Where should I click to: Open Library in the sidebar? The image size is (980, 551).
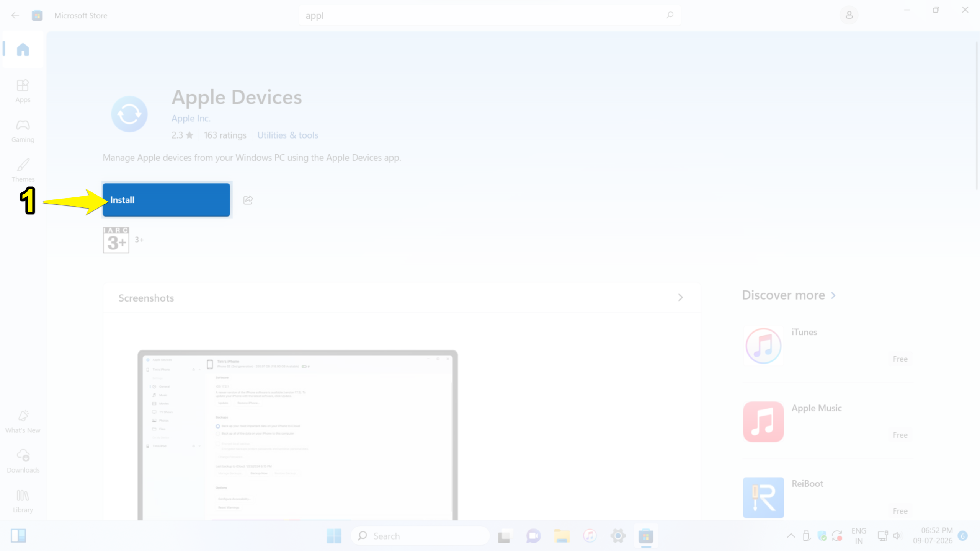23,501
